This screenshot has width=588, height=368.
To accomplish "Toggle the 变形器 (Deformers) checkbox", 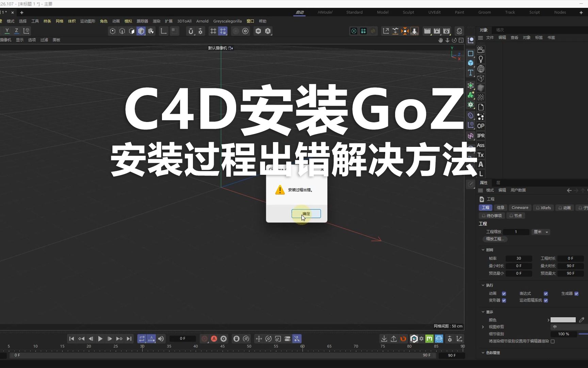I will (504, 301).
